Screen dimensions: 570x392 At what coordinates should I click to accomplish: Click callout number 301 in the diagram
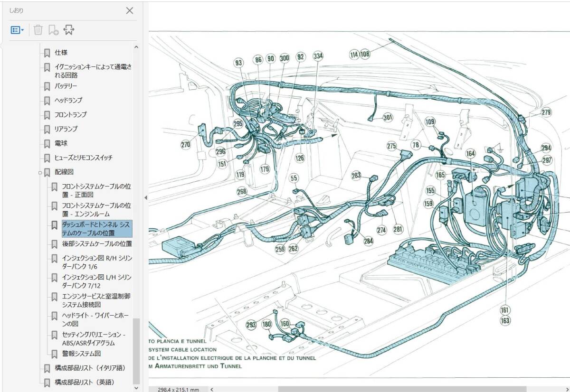[x=388, y=117]
